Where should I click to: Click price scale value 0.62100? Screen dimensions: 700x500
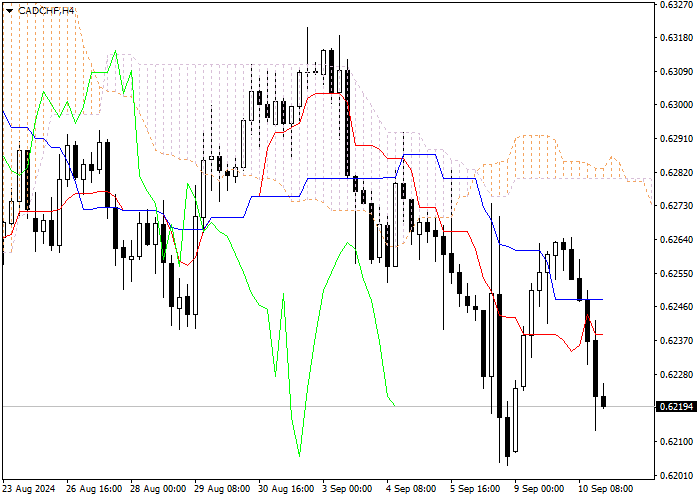click(x=676, y=442)
